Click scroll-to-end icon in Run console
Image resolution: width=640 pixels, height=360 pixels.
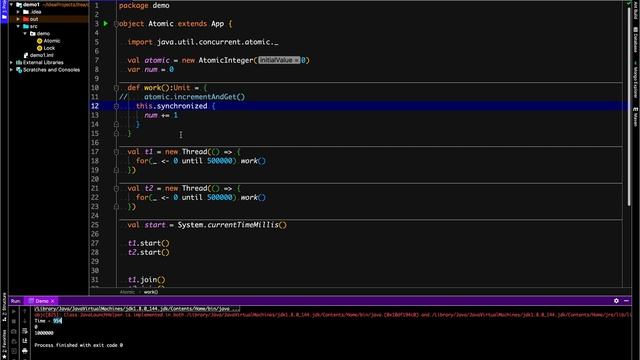pyautogui.click(x=24, y=340)
